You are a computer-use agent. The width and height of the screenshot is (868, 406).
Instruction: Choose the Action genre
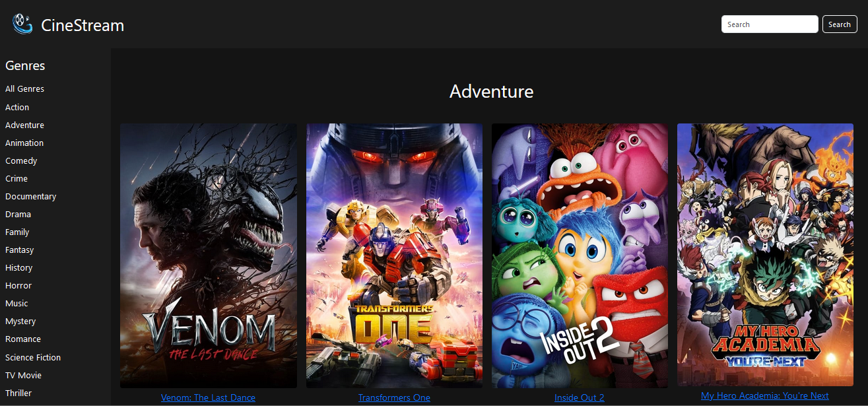17,107
